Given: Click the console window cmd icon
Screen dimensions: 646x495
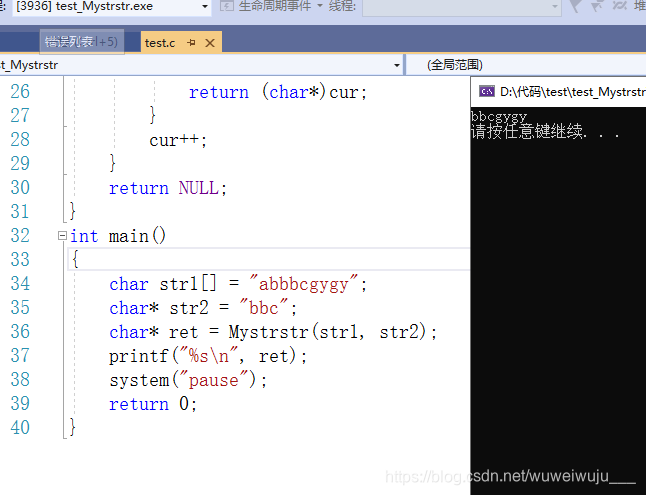Looking at the screenshot, I should [487, 91].
